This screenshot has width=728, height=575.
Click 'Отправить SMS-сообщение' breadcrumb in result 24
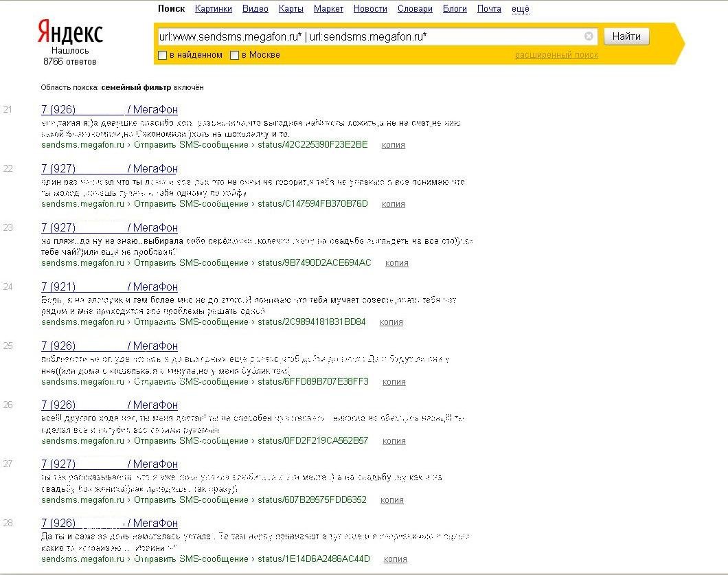tap(192, 322)
